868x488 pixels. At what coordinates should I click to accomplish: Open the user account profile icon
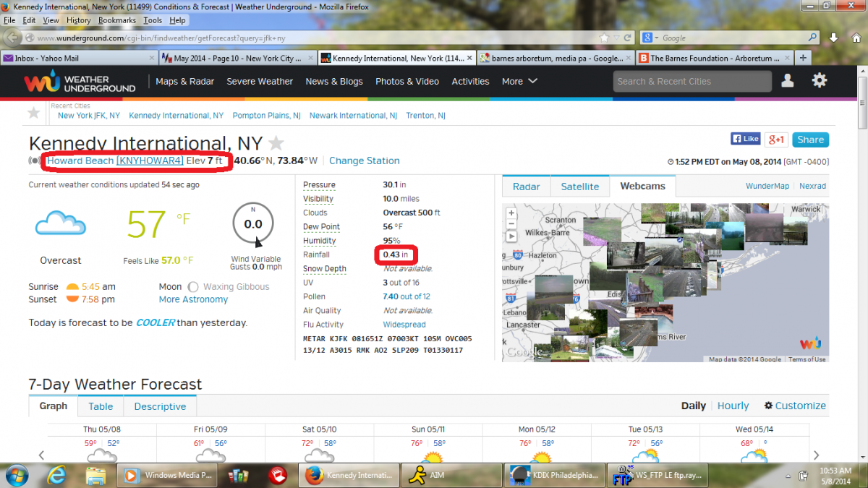click(787, 81)
